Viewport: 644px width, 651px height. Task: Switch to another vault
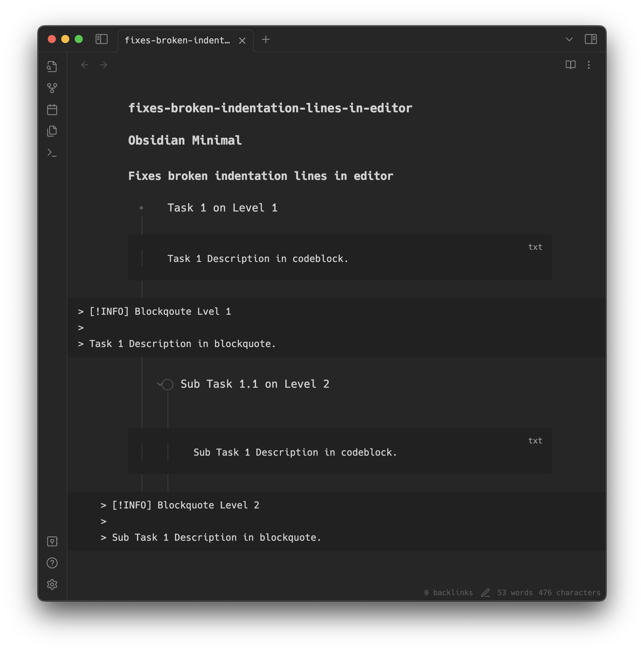tap(52, 541)
